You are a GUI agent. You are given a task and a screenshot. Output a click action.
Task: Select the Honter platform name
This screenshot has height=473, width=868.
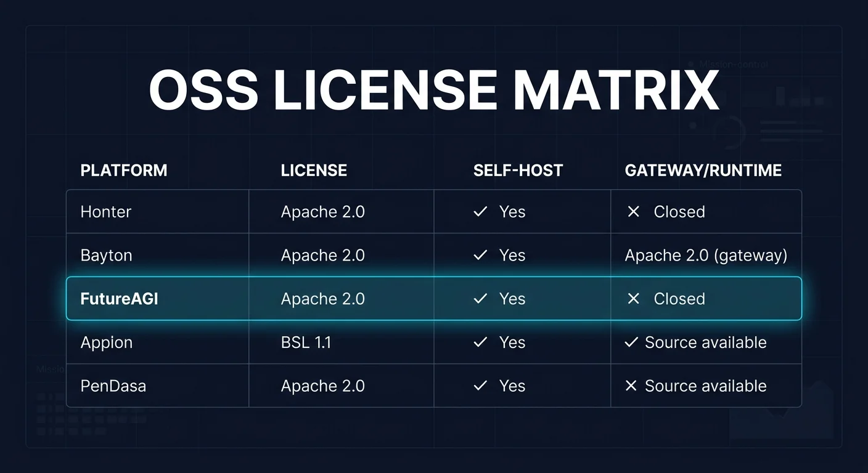(106, 212)
